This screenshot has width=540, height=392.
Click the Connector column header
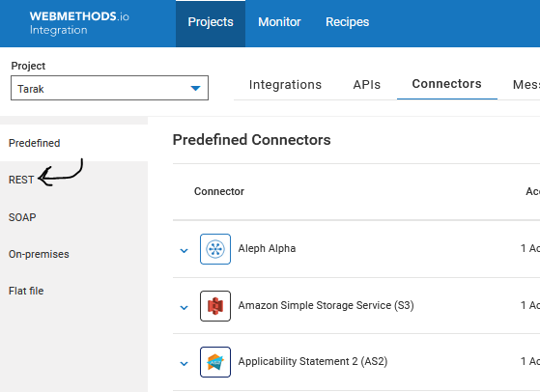click(219, 191)
